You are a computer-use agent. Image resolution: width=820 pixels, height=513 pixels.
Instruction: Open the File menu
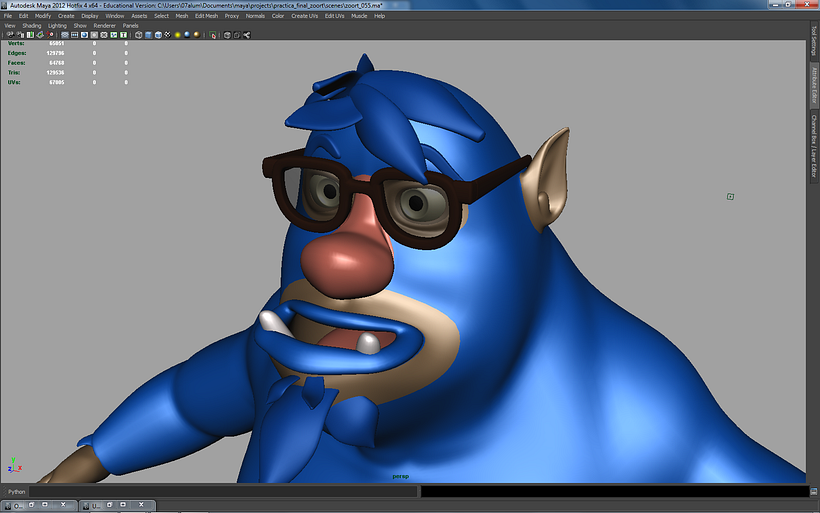pyautogui.click(x=8, y=16)
